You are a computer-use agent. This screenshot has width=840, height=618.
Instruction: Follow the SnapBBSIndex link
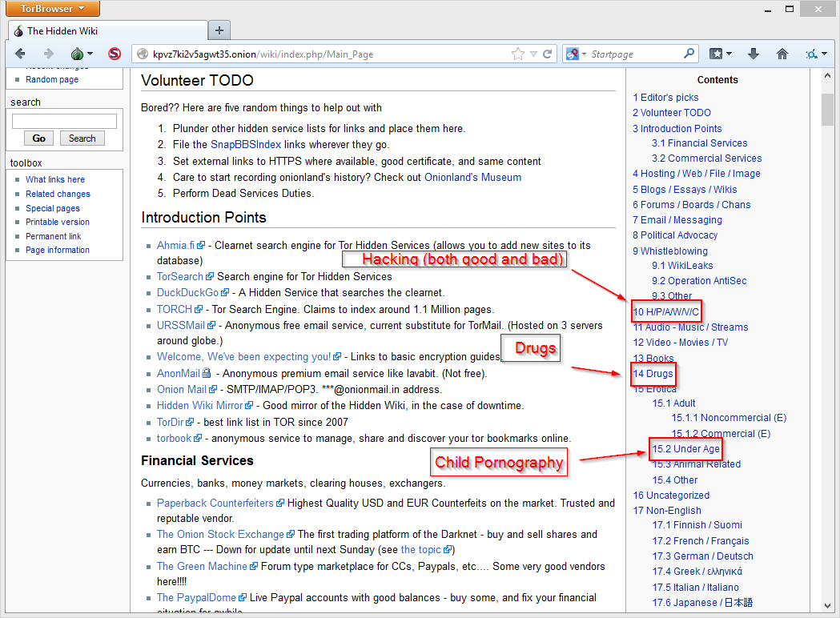click(246, 145)
